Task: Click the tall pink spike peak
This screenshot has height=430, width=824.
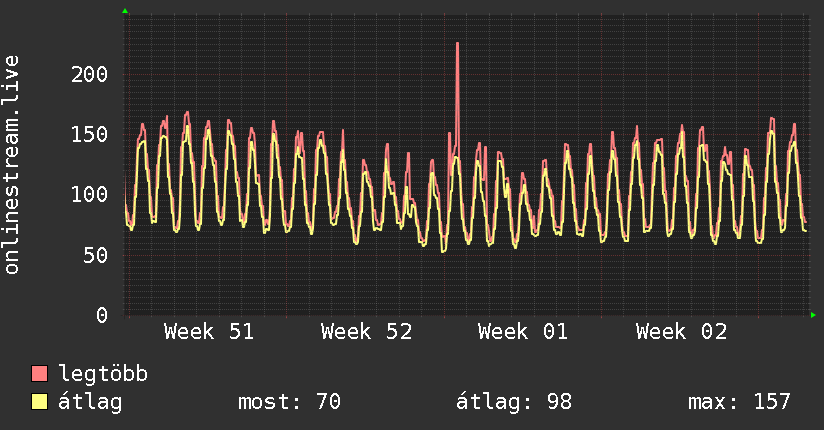Action: (x=457, y=44)
